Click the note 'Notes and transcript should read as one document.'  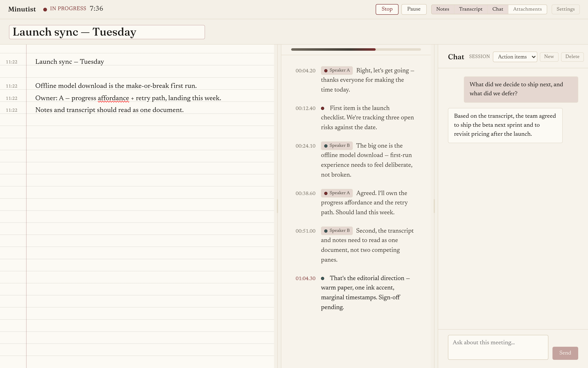[x=109, y=110]
